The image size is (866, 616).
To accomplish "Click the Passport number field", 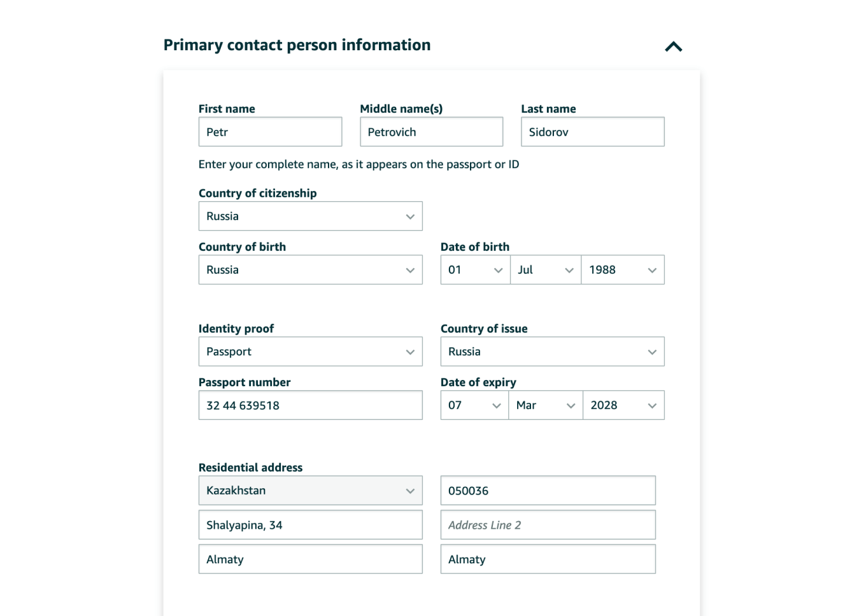I will [310, 405].
